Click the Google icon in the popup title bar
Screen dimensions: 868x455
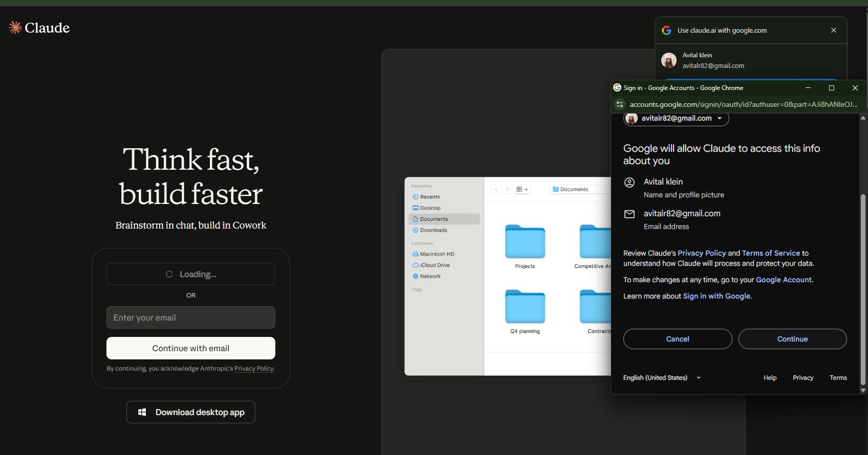point(617,88)
